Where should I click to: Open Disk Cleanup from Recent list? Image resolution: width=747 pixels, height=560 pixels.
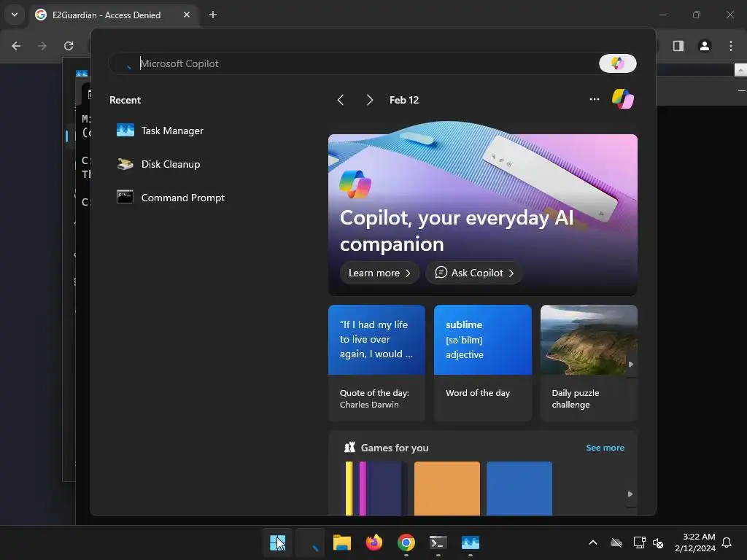(158, 164)
